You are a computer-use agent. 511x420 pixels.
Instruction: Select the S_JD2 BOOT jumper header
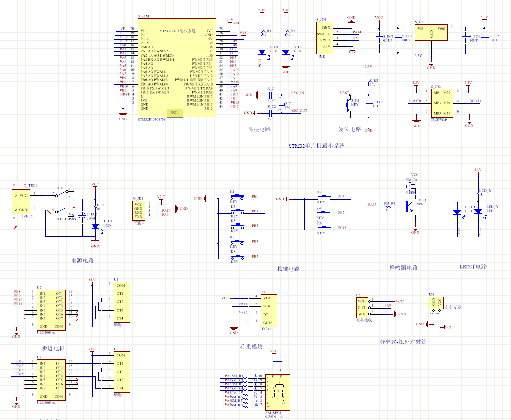[441, 103]
